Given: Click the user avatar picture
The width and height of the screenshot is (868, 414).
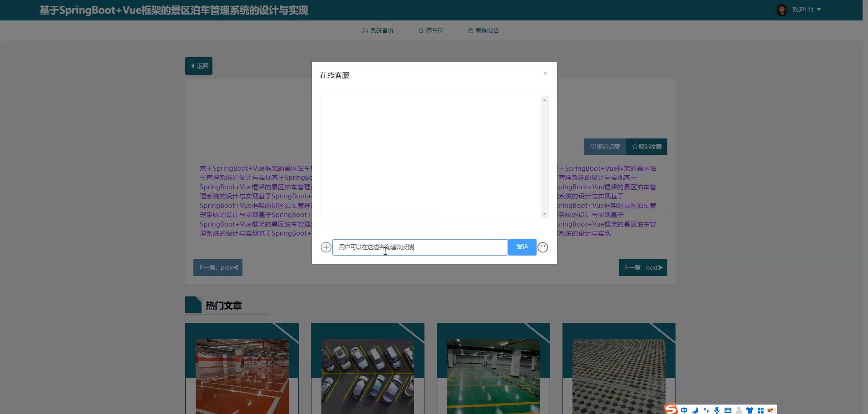Looking at the screenshot, I should (x=782, y=10).
